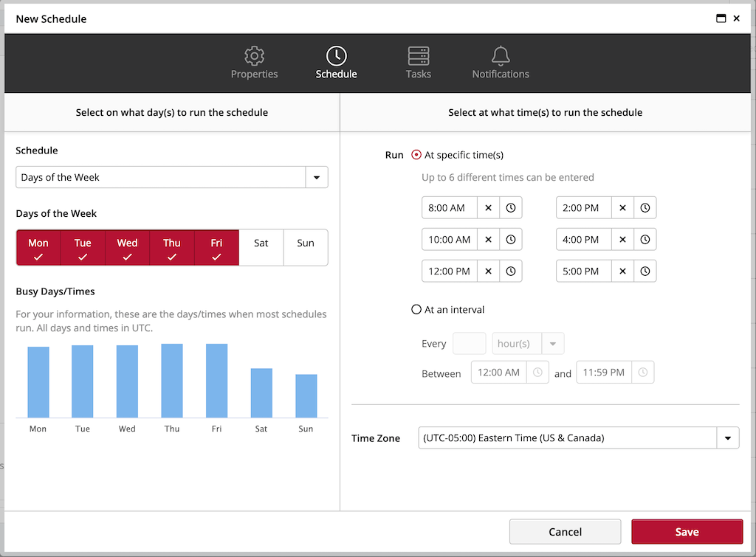Open clock picker for 10:00 AM
The width and height of the screenshot is (756, 557).
coord(511,240)
